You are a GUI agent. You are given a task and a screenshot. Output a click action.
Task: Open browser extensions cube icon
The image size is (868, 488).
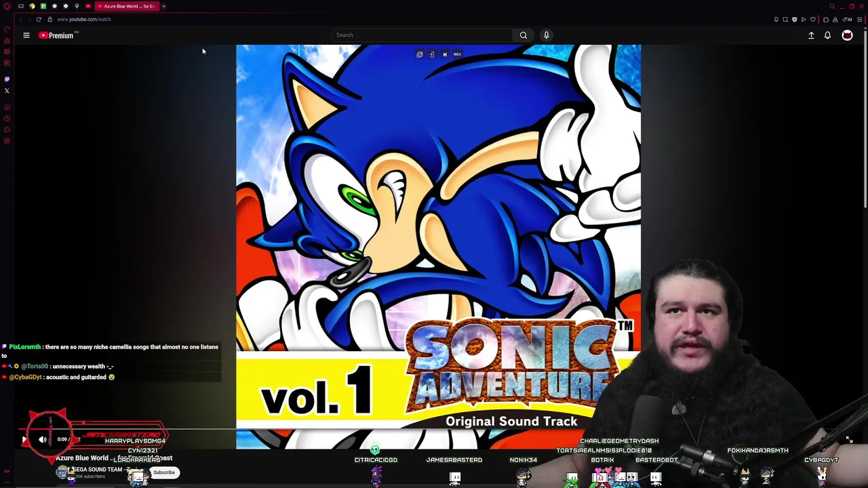coord(826,19)
